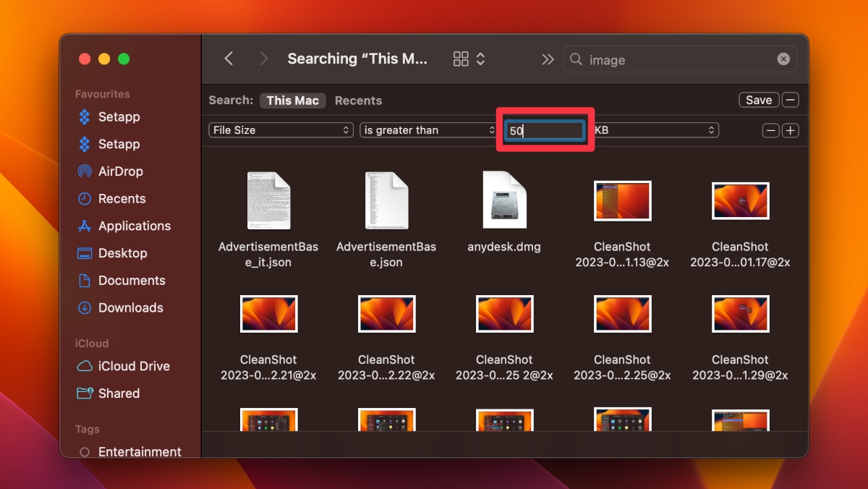This screenshot has height=489, width=868.
Task: Select Downloads in Favourites
Action: pos(129,307)
